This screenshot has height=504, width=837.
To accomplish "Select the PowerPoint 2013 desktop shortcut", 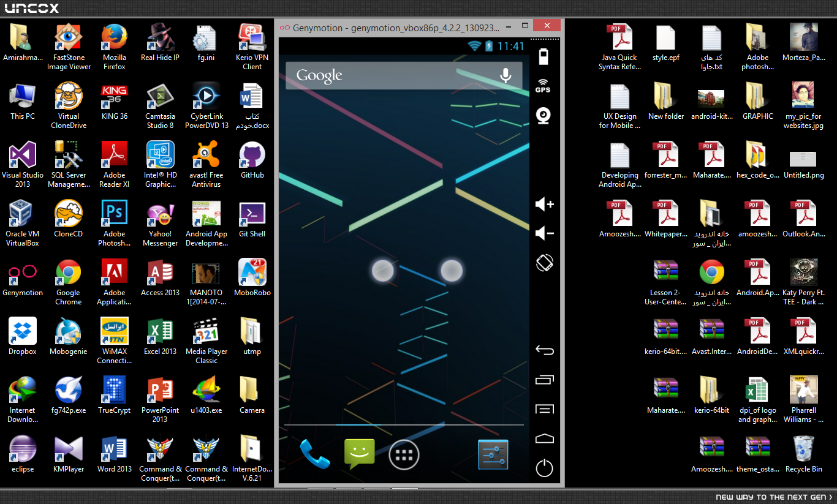I will pos(161,401).
